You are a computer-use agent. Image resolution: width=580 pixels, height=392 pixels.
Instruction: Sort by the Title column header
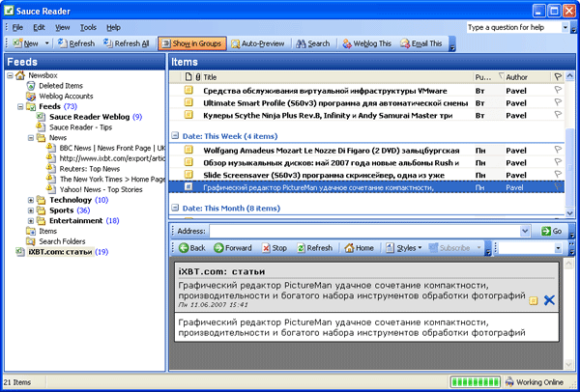[337, 77]
